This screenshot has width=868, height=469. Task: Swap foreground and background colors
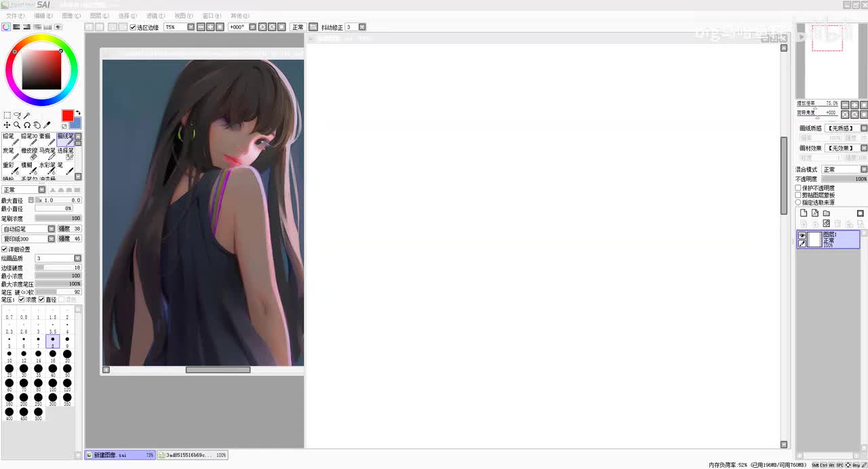(78, 113)
